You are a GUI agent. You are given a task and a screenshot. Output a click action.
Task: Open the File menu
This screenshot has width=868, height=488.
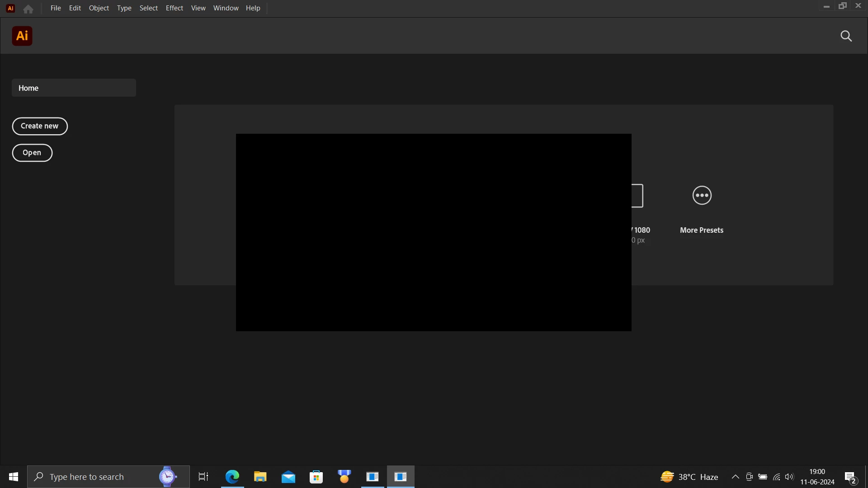(x=56, y=8)
